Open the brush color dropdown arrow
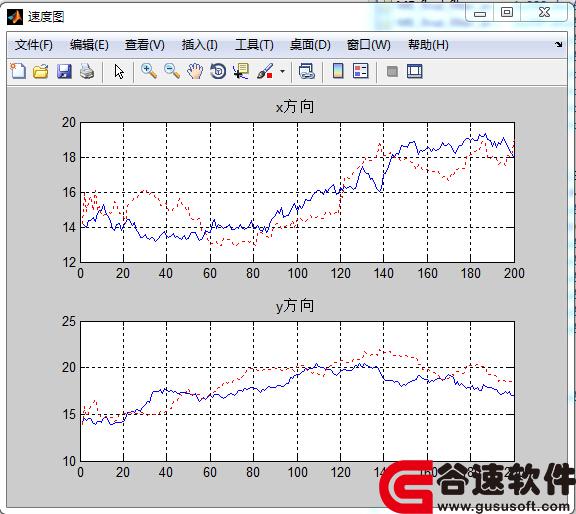 click(282, 71)
